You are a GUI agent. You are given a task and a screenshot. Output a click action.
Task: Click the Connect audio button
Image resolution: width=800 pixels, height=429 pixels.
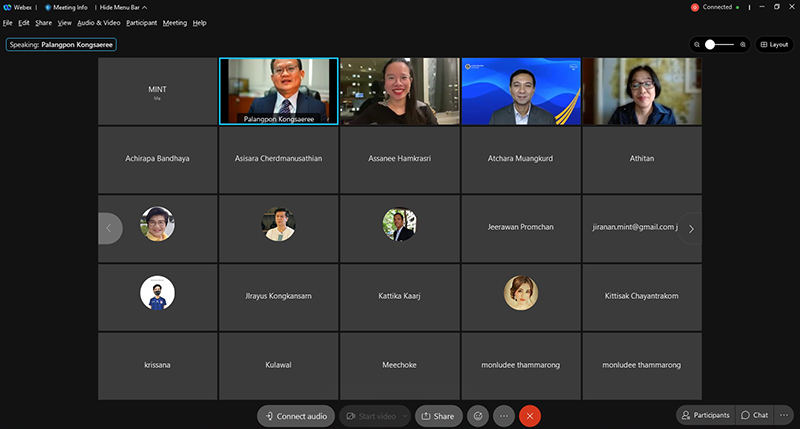[296, 416]
